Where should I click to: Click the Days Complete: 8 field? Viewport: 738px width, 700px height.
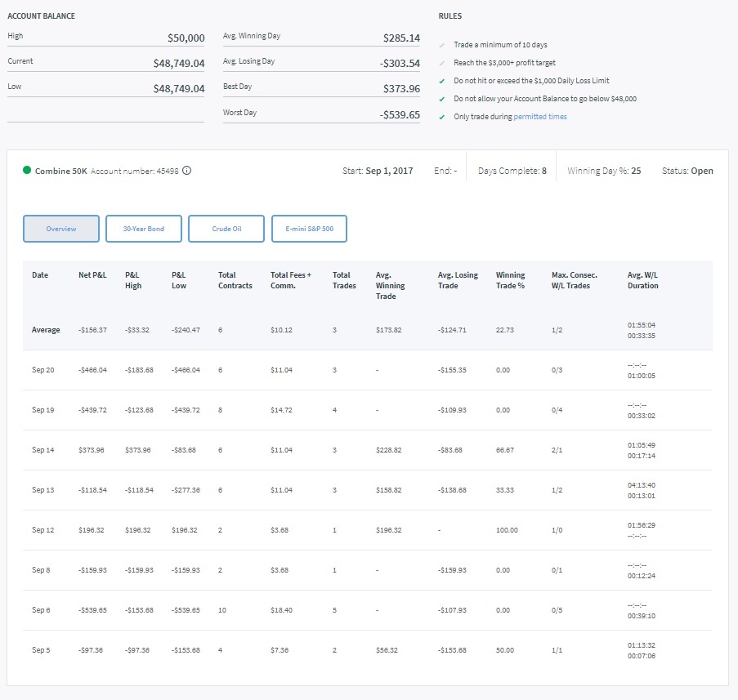[511, 171]
